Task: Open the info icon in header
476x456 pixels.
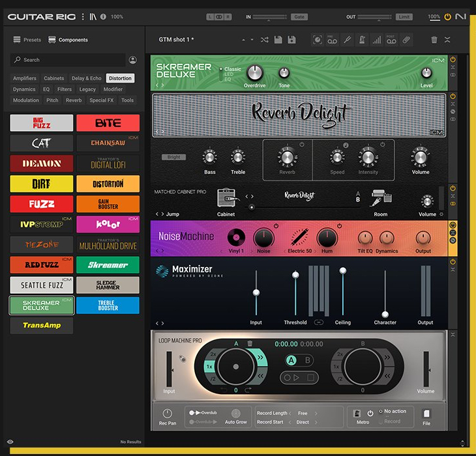Action: point(103,17)
